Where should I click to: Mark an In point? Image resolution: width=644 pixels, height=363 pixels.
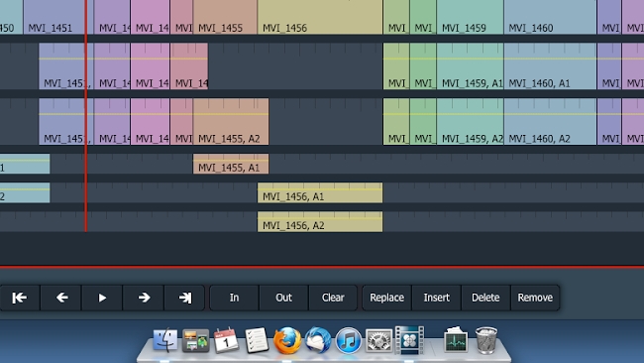(x=234, y=298)
